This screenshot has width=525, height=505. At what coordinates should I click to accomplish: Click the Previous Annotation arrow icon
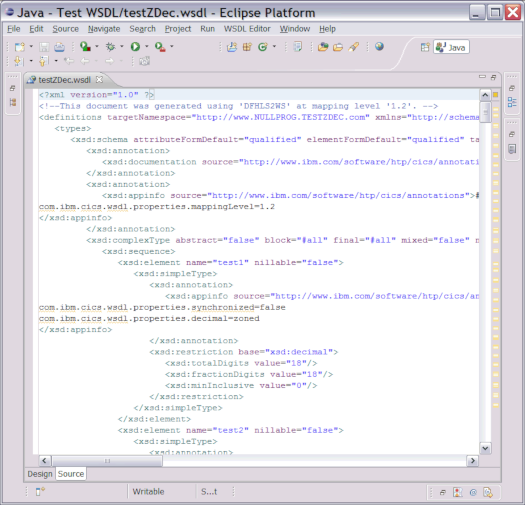pyautogui.click(x=44, y=61)
